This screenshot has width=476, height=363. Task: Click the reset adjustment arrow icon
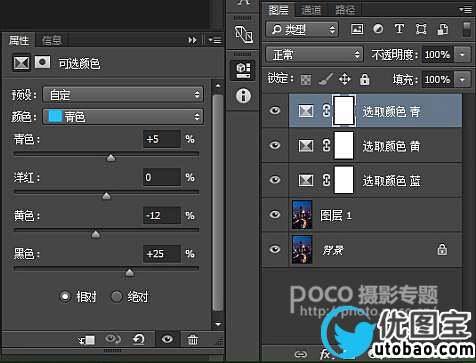[139, 340]
